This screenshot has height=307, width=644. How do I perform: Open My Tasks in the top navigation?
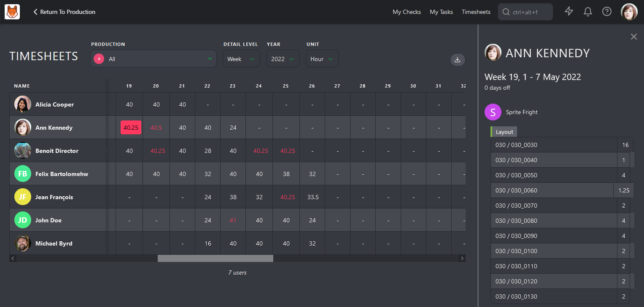[x=441, y=12]
